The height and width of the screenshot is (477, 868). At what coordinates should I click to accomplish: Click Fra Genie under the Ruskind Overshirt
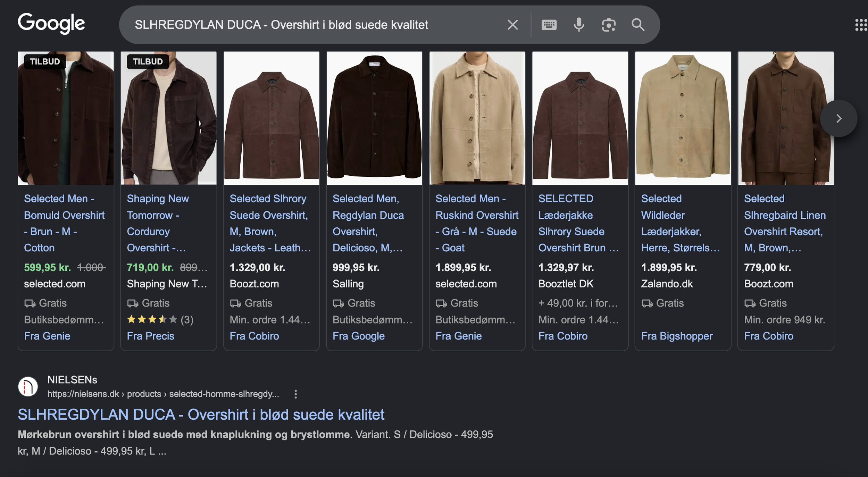click(x=459, y=336)
